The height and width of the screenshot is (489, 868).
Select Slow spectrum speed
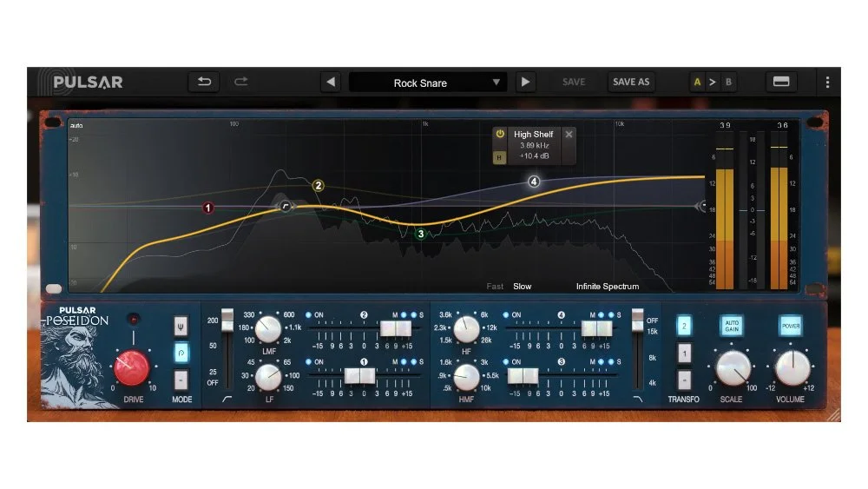pos(522,287)
